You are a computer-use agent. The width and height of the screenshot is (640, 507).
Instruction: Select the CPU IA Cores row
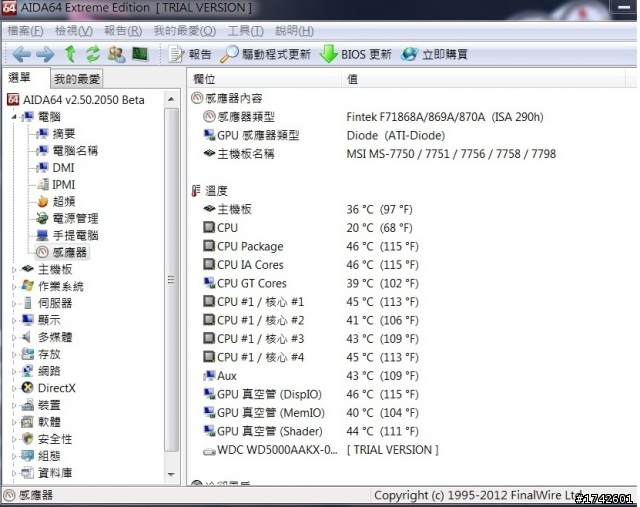tap(311, 265)
